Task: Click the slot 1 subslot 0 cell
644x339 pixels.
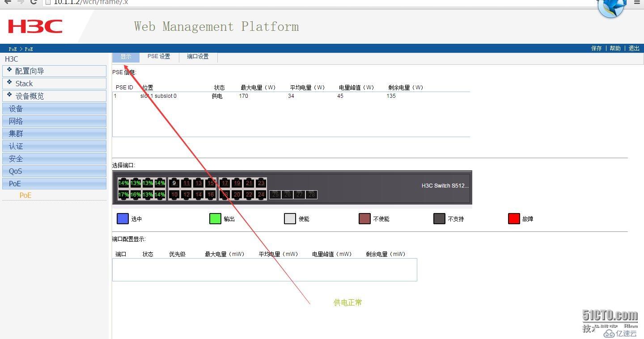Action: click(158, 96)
